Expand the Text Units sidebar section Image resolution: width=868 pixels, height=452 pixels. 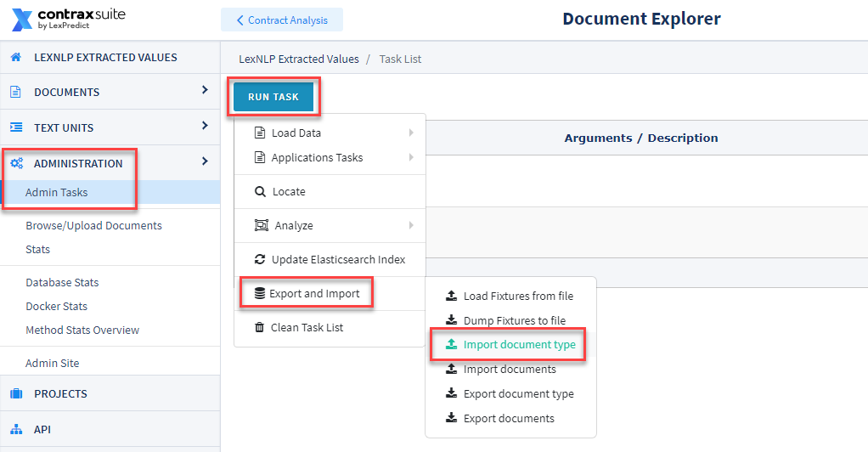[205, 126]
